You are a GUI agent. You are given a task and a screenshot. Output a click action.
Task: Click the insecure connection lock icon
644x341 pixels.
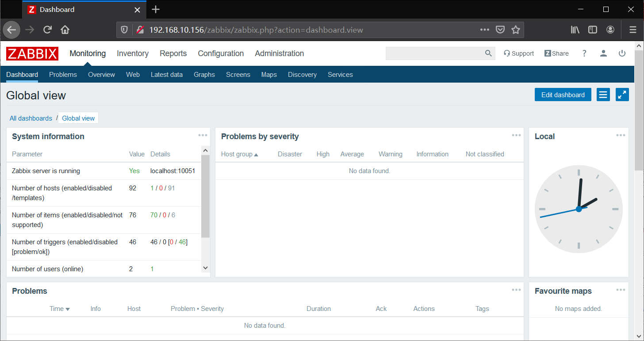[140, 30]
